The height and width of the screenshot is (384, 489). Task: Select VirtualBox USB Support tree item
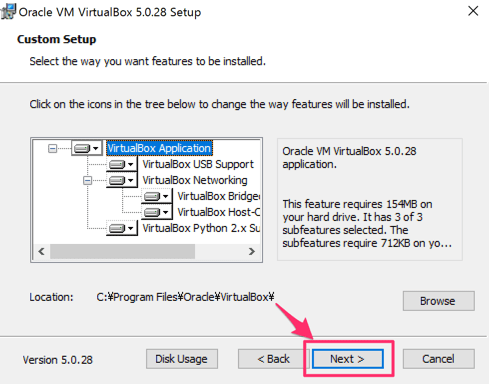(198, 164)
